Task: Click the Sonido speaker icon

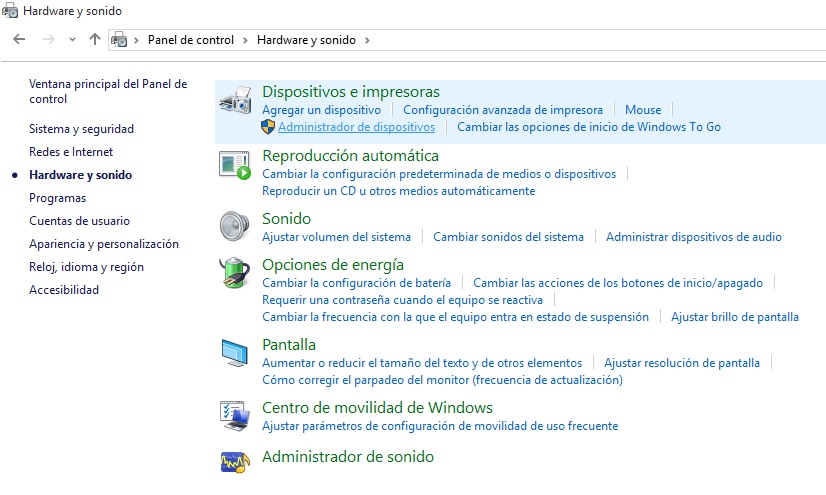Action: click(235, 226)
